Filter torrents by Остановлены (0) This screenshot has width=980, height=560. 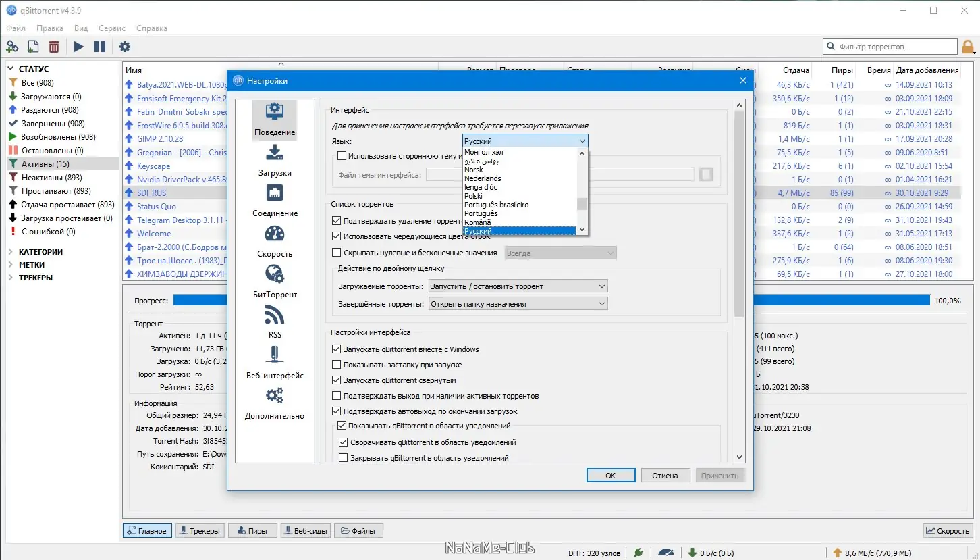coord(52,151)
